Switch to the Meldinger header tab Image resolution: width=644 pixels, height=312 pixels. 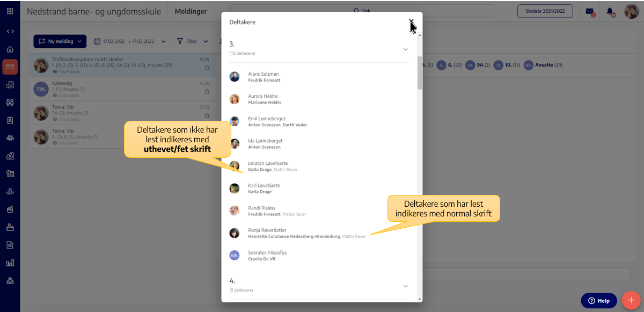191,11
